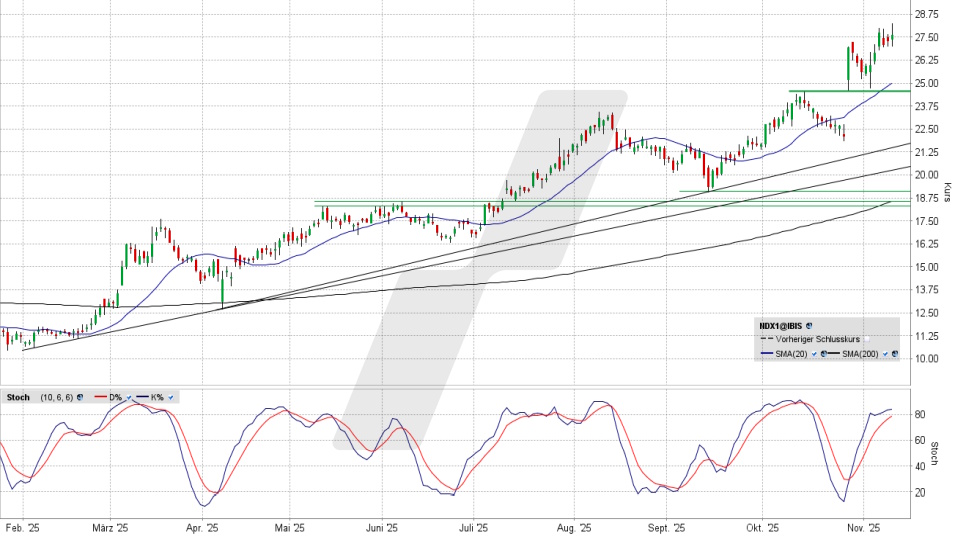
Task: Open SMA(200) indicator settings icon
Action: (895, 354)
